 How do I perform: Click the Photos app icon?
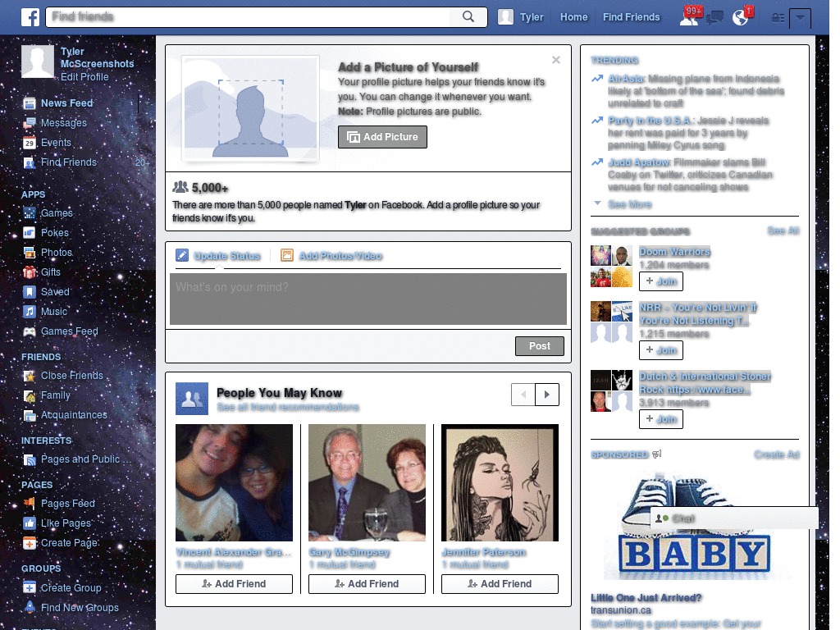click(30, 253)
